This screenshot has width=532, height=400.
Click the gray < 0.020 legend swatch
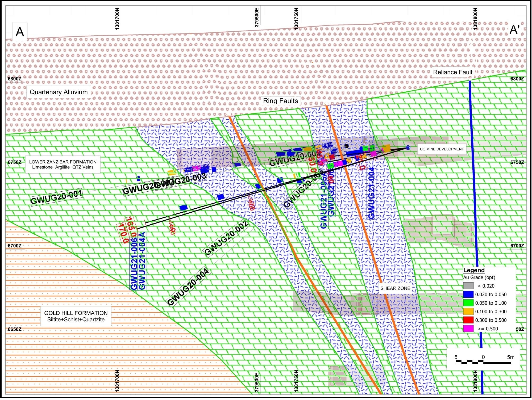468,286
